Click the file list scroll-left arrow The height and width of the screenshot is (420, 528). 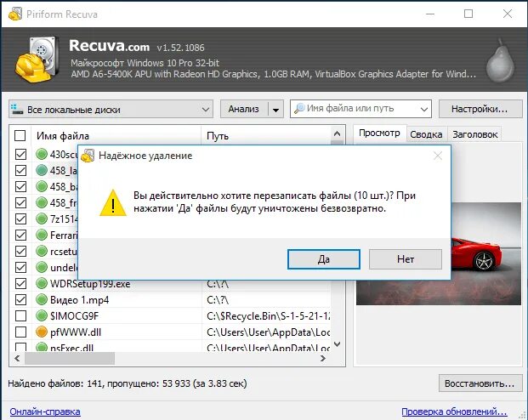[17, 359]
